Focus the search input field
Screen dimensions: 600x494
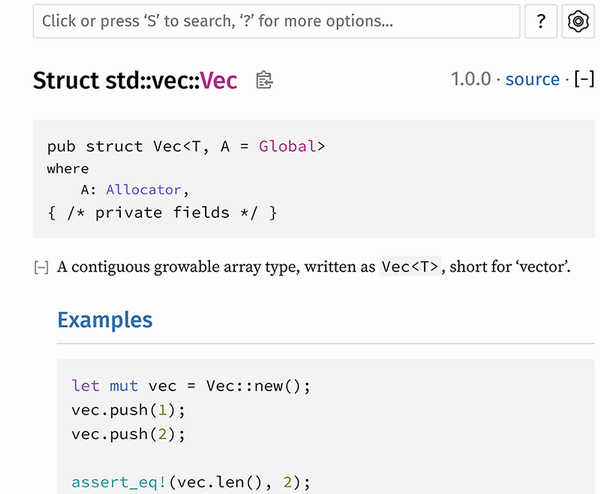[x=276, y=21]
